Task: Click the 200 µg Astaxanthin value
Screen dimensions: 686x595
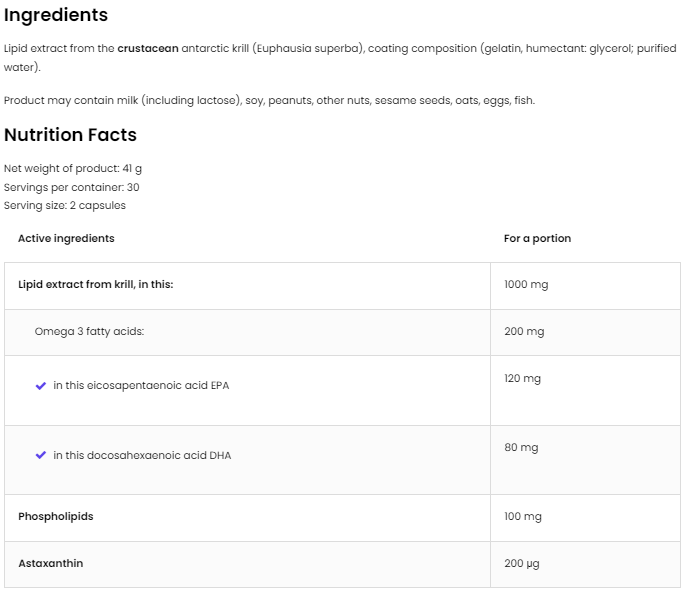Action: pyautogui.click(x=522, y=563)
